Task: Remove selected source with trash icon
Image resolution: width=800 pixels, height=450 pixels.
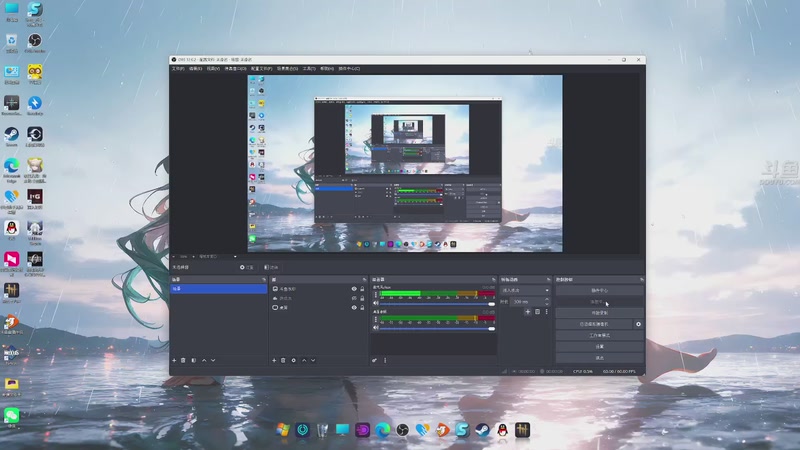Action: (x=283, y=360)
